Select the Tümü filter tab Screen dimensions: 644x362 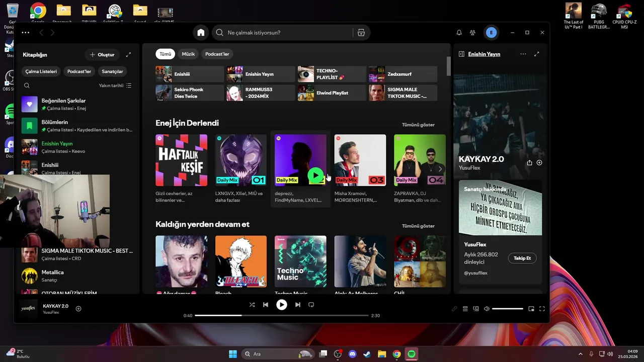click(165, 54)
